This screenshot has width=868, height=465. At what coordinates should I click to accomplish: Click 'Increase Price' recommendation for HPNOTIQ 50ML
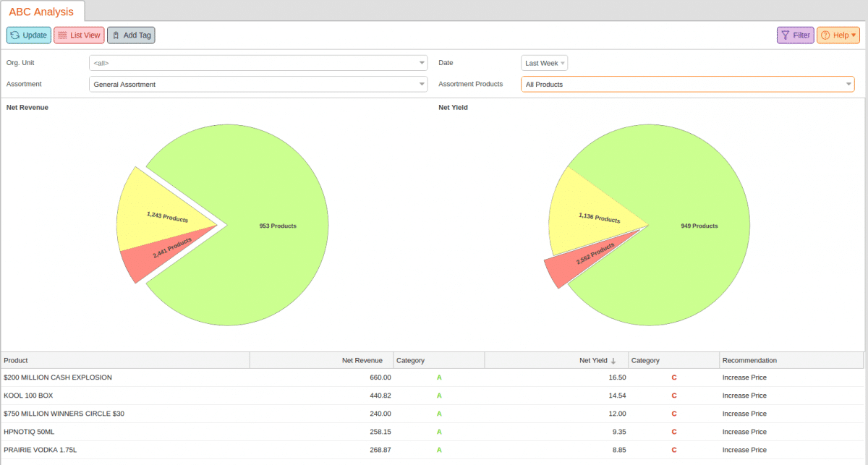[745, 432]
